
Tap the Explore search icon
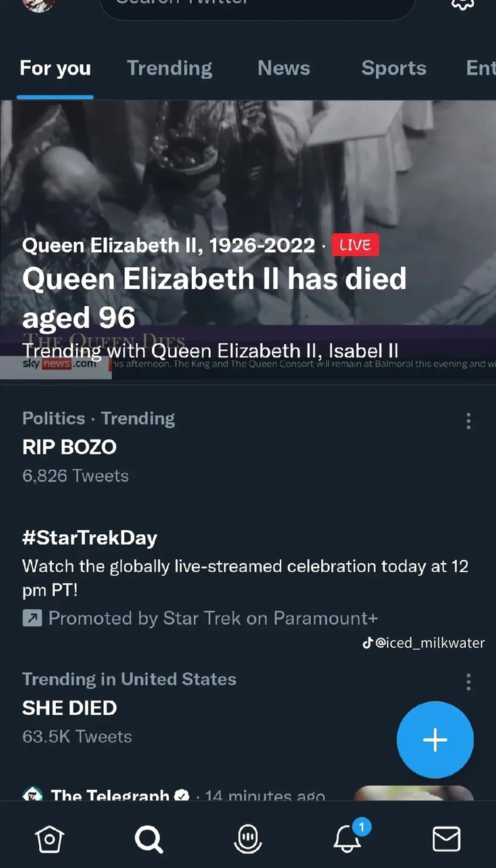pyautogui.click(x=148, y=838)
